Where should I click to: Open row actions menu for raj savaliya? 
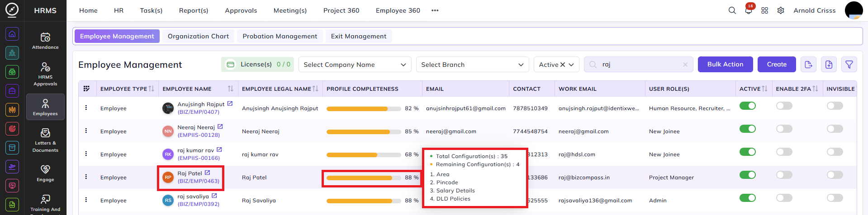coord(86,200)
